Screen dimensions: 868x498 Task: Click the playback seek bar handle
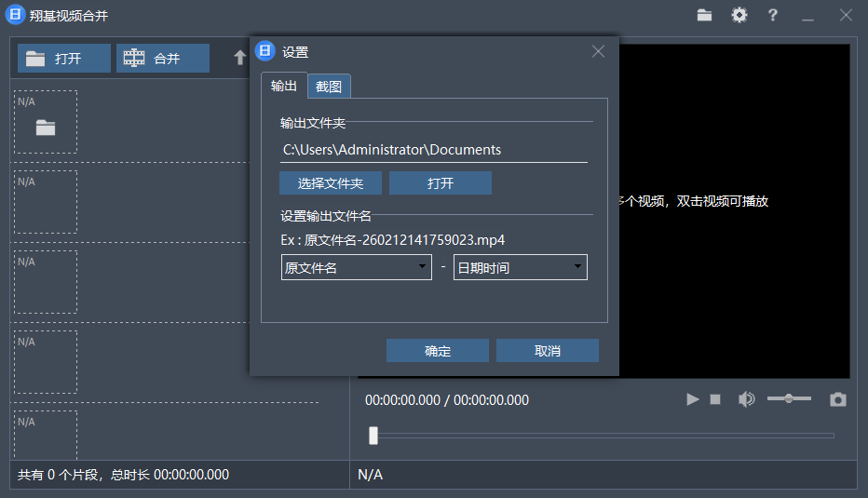(x=373, y=436)
